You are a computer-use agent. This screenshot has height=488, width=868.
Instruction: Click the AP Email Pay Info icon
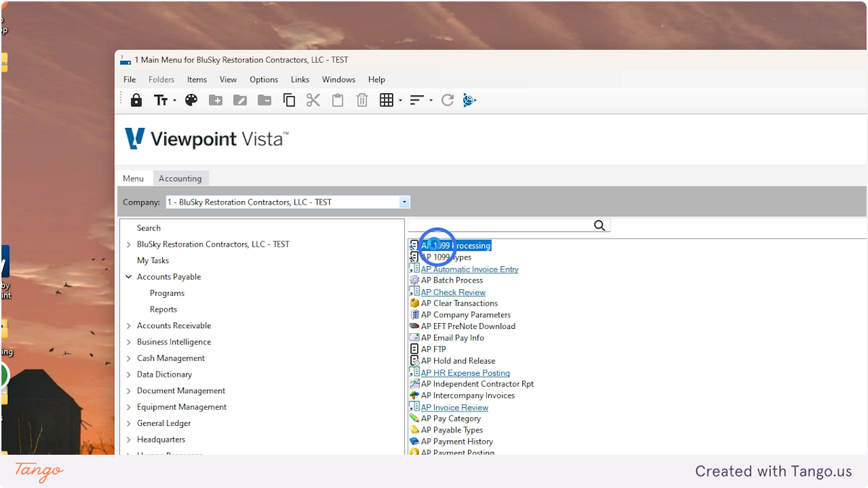pos(414,338)
